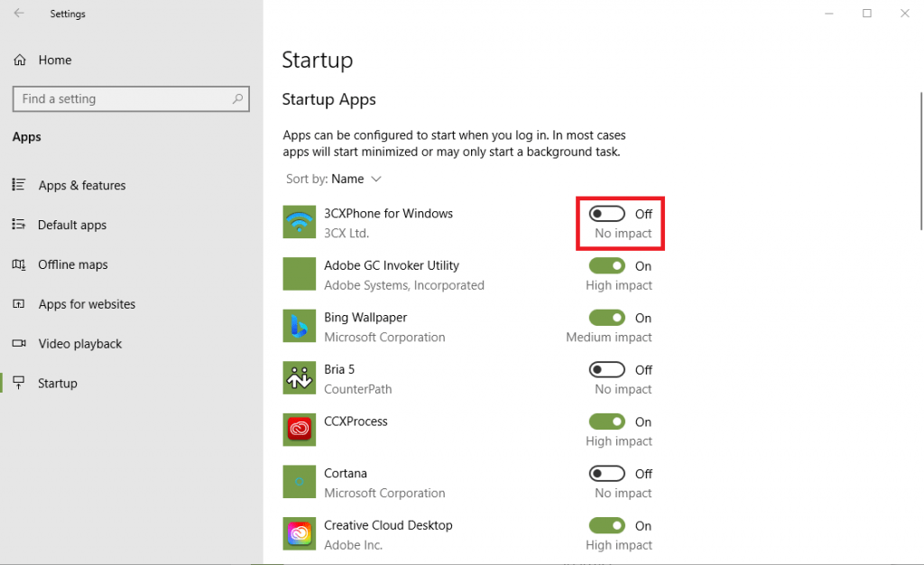924x565 pixels.
Task: Go to Settings Home
Action: (55, 60)
